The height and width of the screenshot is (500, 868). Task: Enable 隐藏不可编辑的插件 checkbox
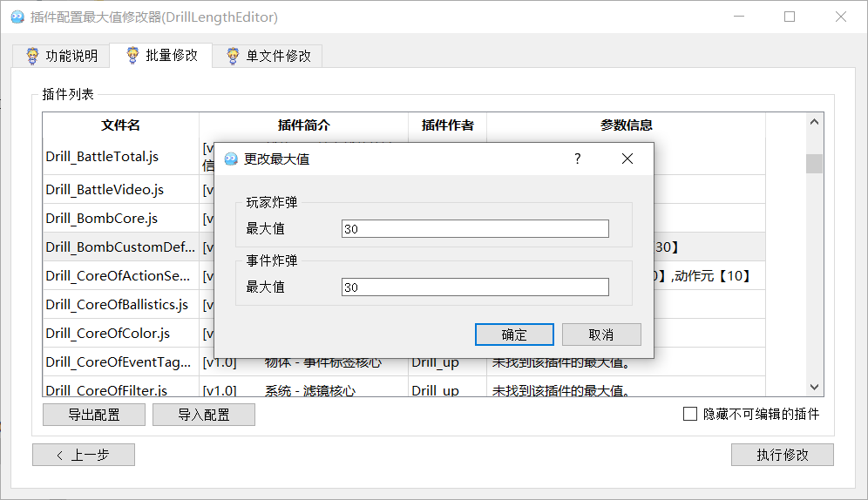(x=690, y=414)
